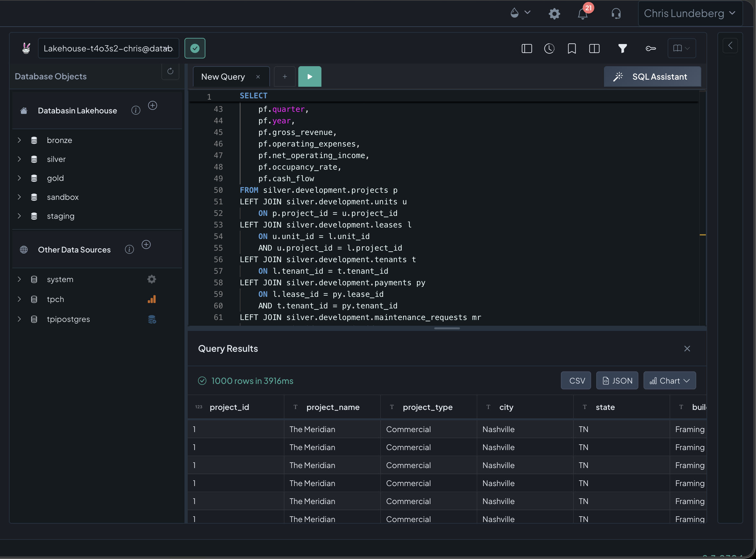This screenshot has height=559, width=756.
Task: Open the Chart dropdown
Action: pos(669,381)
